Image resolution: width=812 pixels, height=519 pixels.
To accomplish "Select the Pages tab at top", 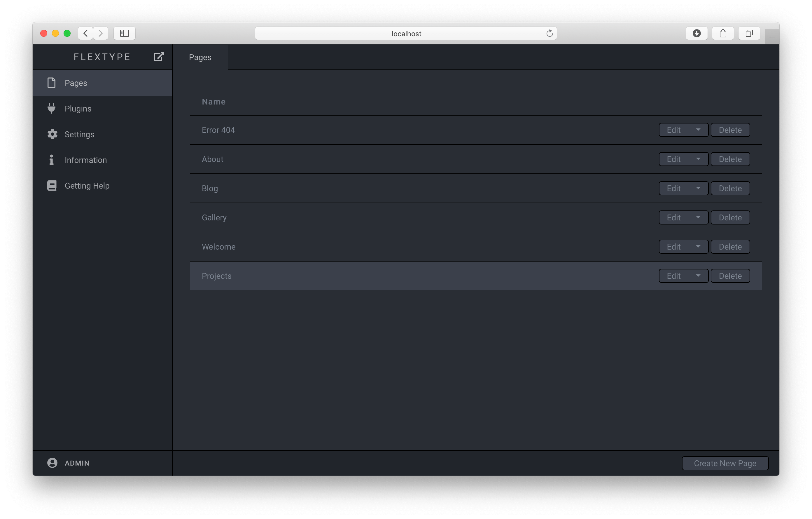I will point(200,58).
